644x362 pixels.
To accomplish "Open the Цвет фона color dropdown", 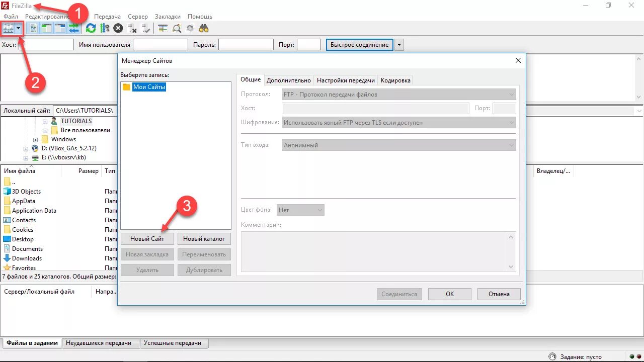I will [x=300, y=210].
